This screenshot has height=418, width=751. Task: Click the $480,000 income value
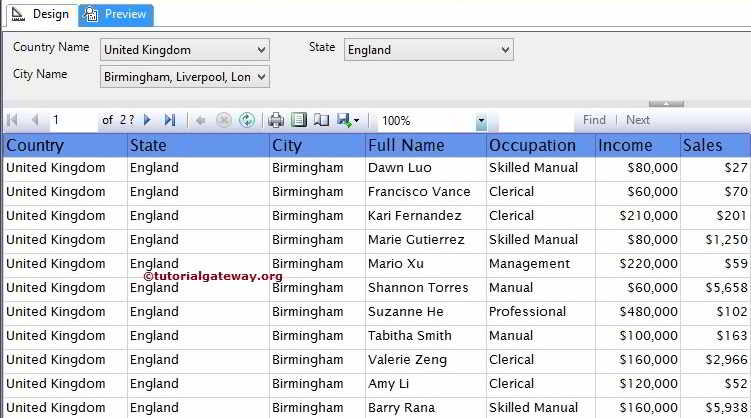[x=648, y=312]
